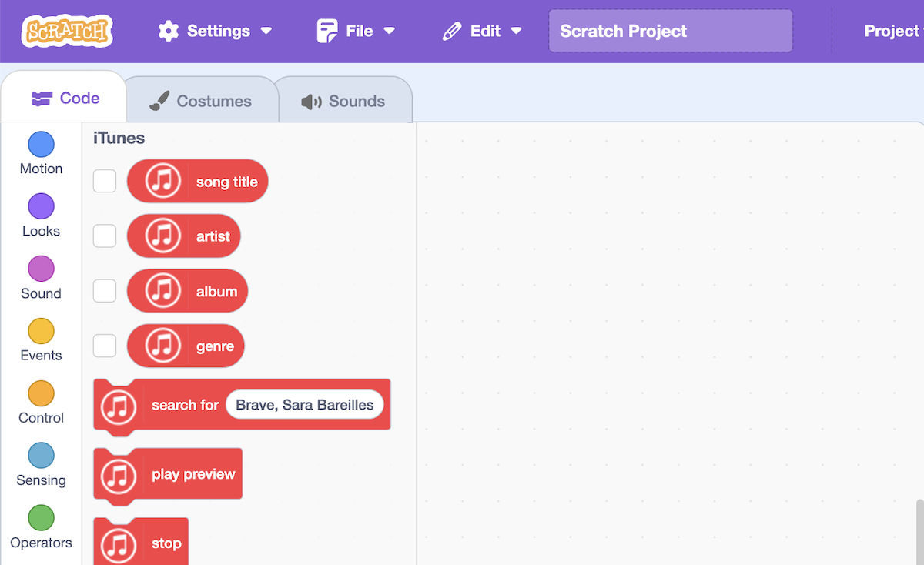Expand the Settings dropdown arrow
The width and height of the screenshot is (924, 565).
(266, 32)
